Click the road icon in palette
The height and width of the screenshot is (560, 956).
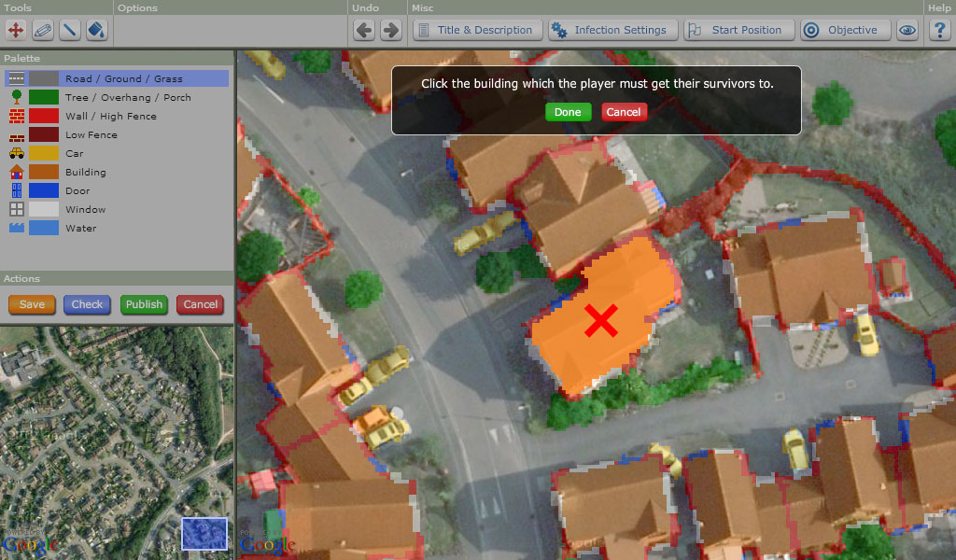17,78
